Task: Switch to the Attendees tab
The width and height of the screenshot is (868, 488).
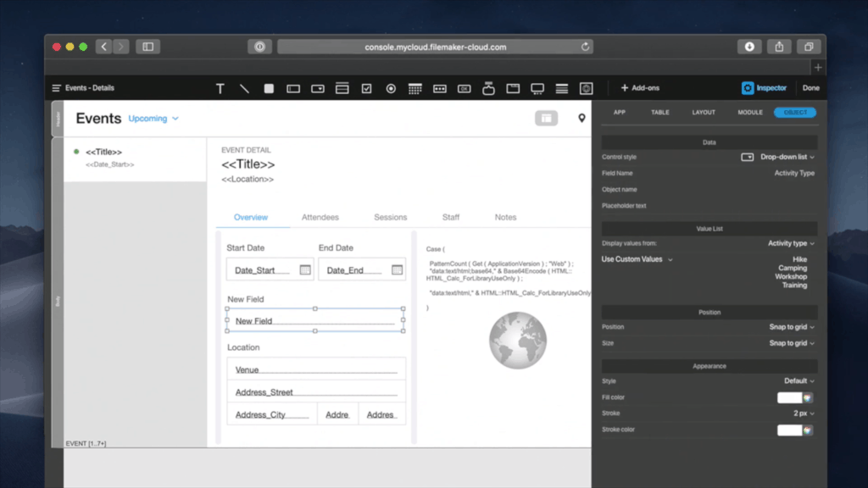Action: [320, 217]
